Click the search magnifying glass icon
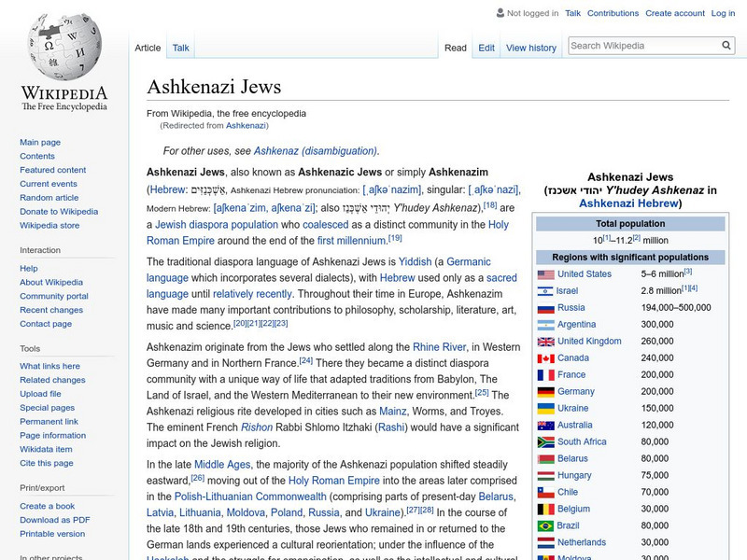Screen dimensions: 747x560 pos(727,45)
